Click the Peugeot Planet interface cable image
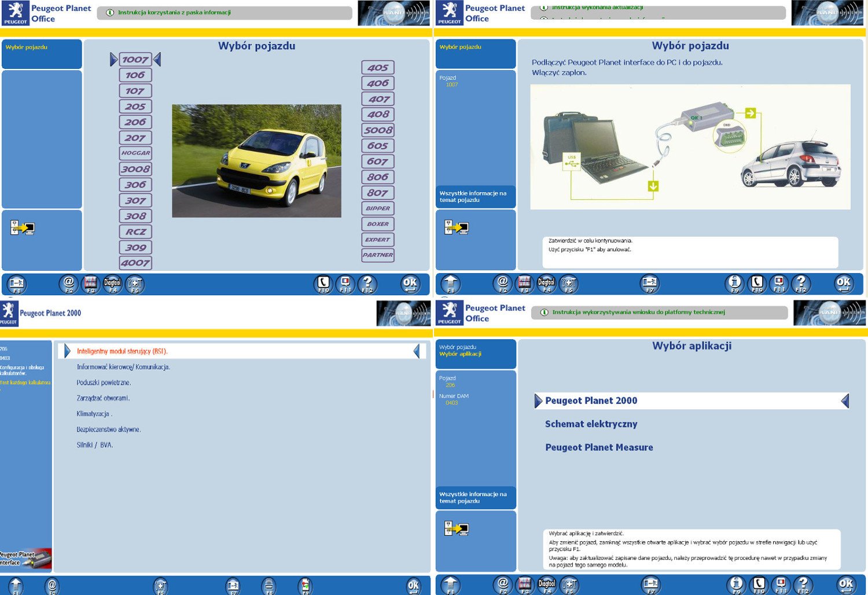The height and width of the screenshot is (595, 868). pyautogui.click(x=25, y=559)
